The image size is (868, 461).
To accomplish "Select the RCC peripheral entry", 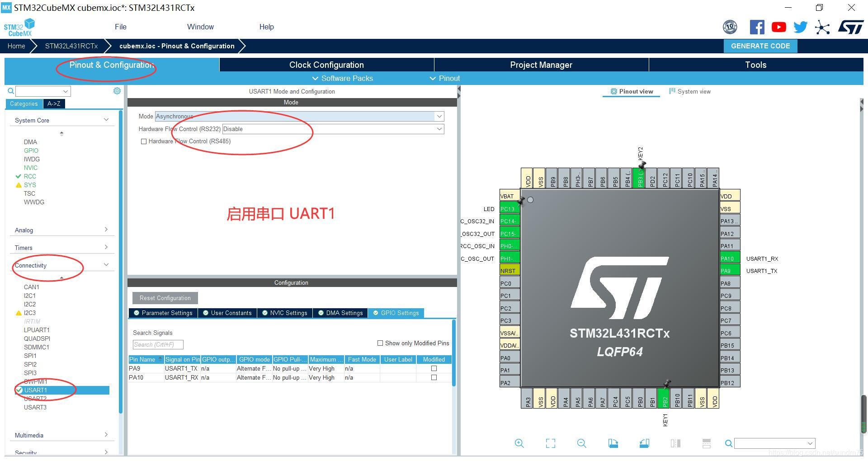I will (x=30, y=176).
